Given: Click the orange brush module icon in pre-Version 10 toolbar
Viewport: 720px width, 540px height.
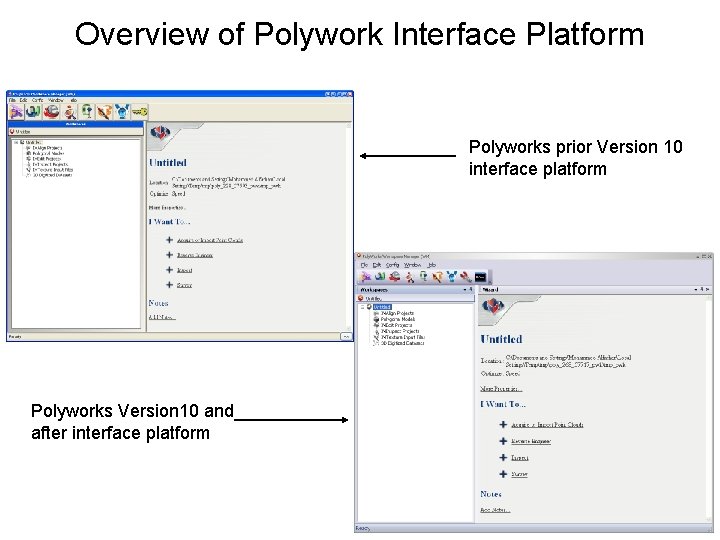Looking at the screenshot, I should point(104,112).
